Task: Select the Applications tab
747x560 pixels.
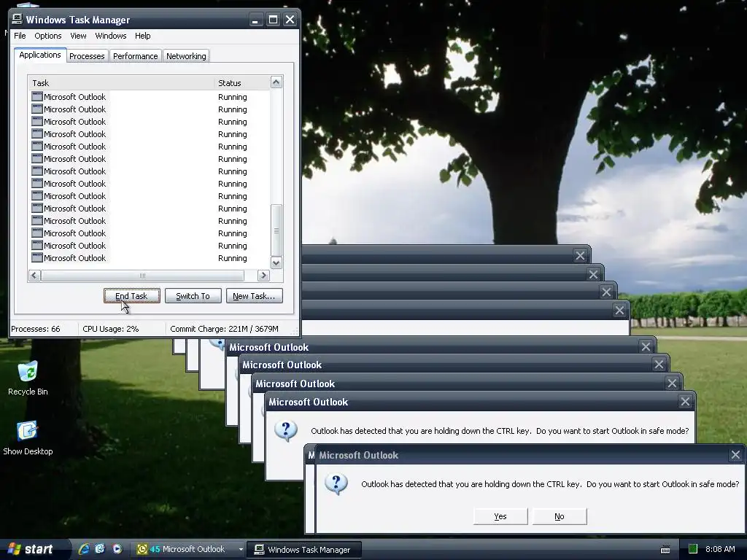Action: click(x=40, y=55)
